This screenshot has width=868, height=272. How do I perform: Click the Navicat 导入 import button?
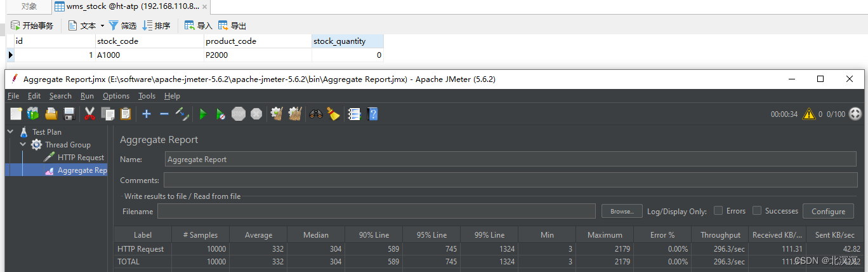pyautogui.click(x=198, y=25)
